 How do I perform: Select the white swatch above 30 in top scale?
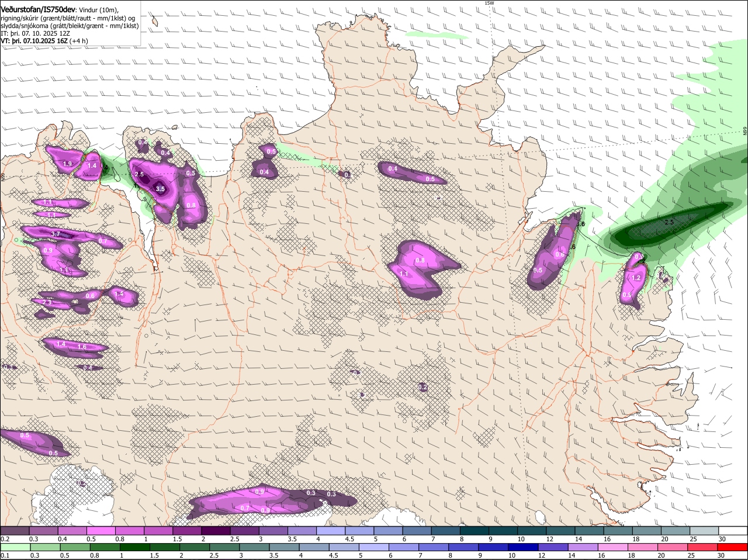733,530
